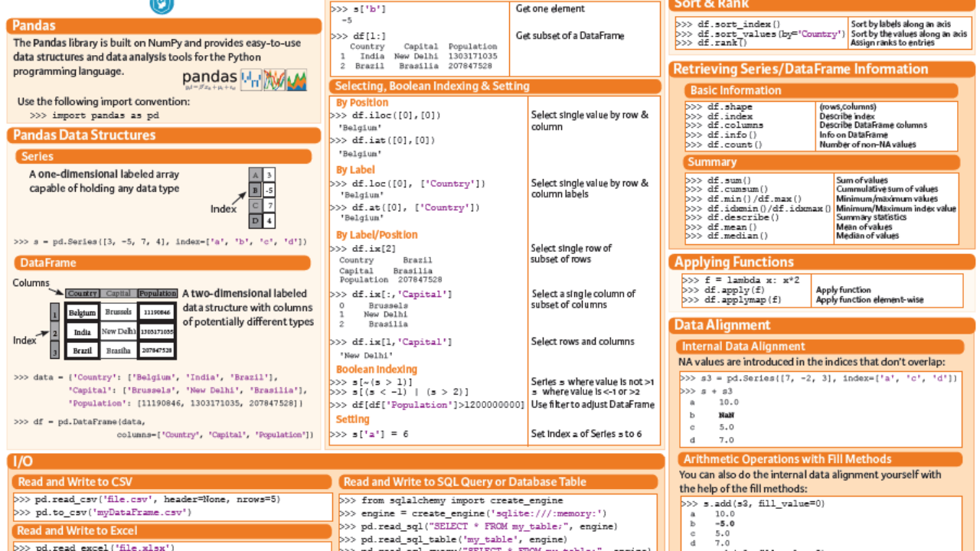Click the 'Data Alignment' header
This screenshot has width=980, height=551.
coord(822,325)
